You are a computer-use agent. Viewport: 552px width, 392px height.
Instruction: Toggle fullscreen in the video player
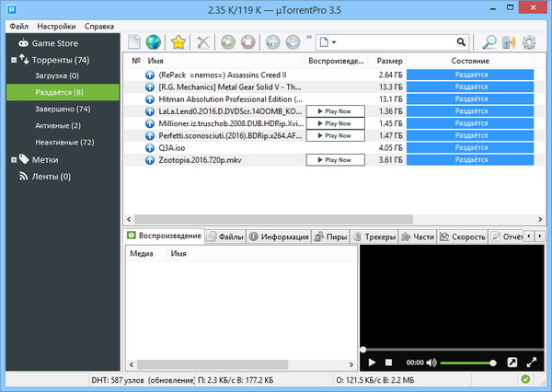pyautogui.click(x=532, y=362)
